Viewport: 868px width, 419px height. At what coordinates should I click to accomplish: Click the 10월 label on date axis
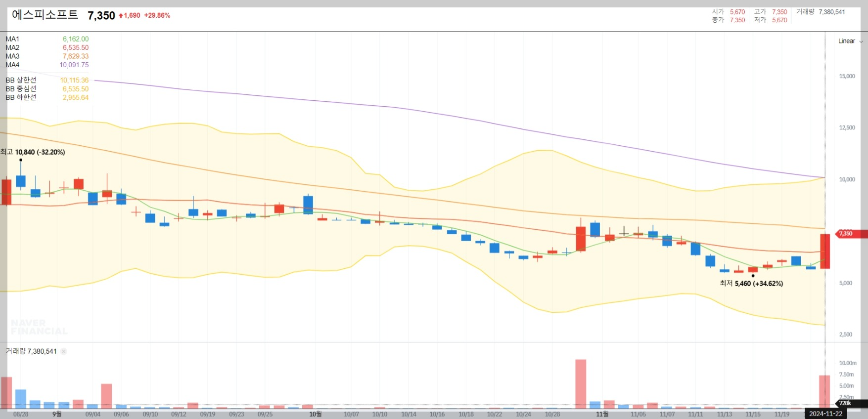coord(316,414)
